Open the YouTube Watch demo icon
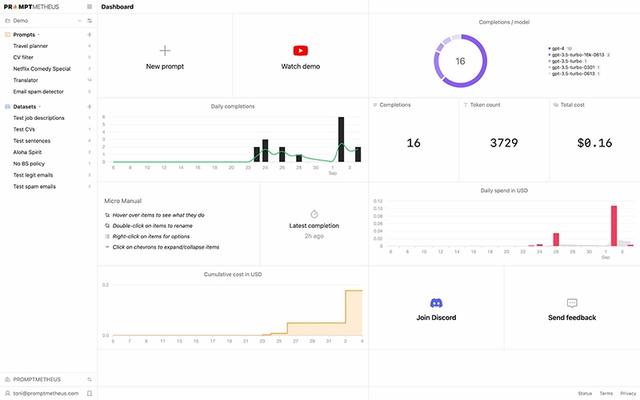 [300, 50]
